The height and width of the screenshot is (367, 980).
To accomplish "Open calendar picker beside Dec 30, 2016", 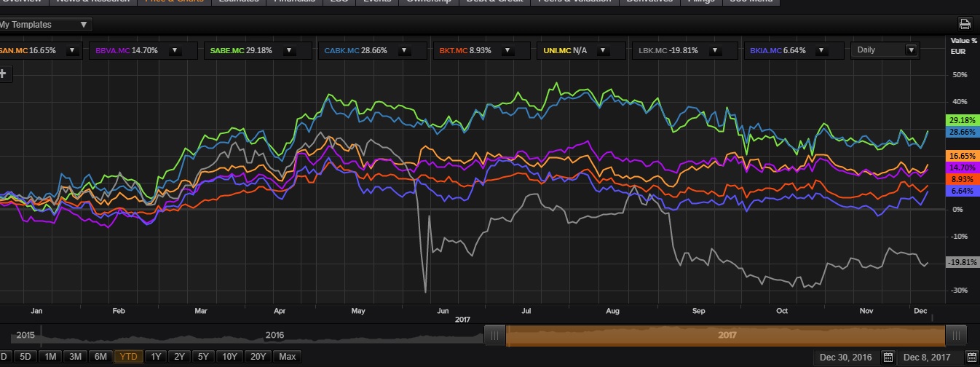I will click(x=888, y=357).
